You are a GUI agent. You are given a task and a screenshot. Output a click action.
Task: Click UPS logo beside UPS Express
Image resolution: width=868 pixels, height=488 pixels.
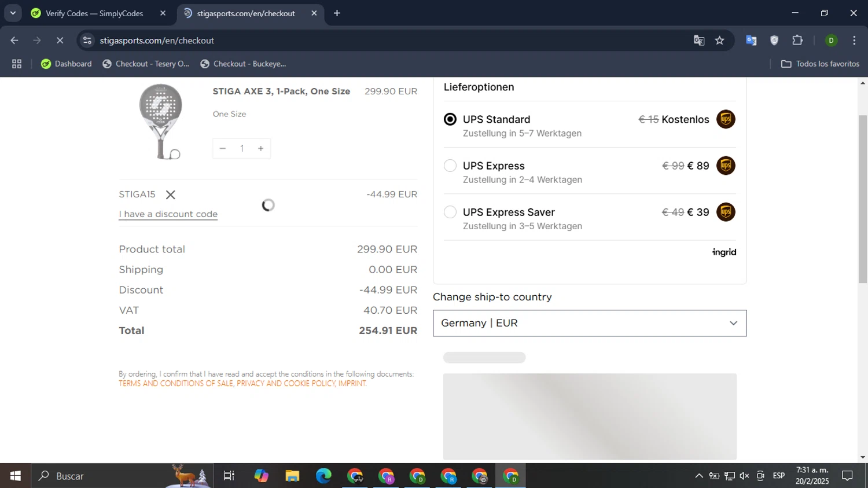click(x=726, y=166)
